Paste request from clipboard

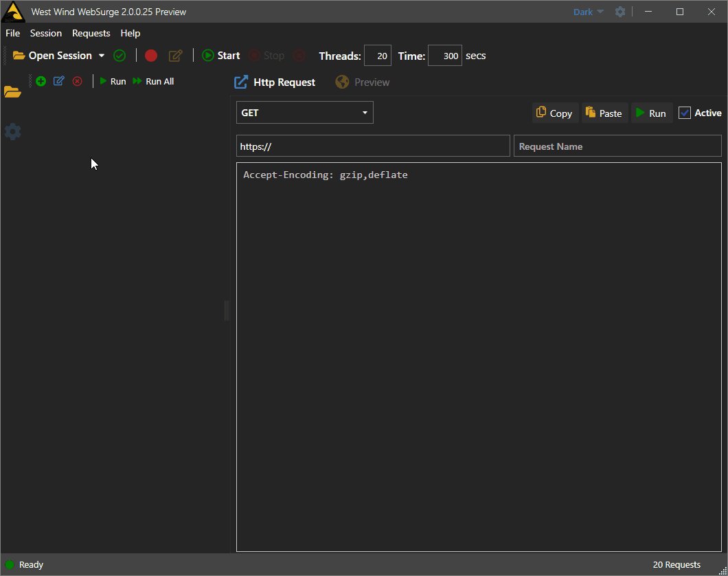pos(604,113)
